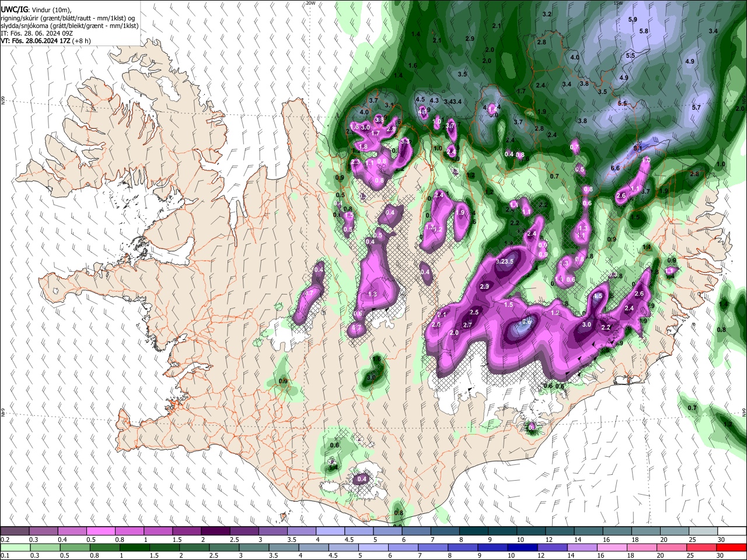Click the header line 'UWC/IG: Vindur (10m),'
The image size is (747, 560).
(37, 9)
